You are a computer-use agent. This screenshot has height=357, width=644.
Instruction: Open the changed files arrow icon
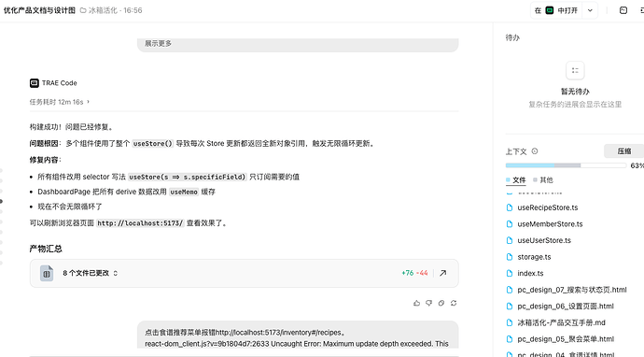pyautogui.click(x=442, y=273)
